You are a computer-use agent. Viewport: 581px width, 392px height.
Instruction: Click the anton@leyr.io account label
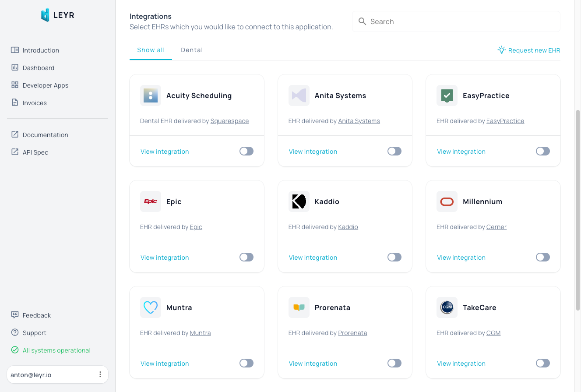[x=31, y=375]
